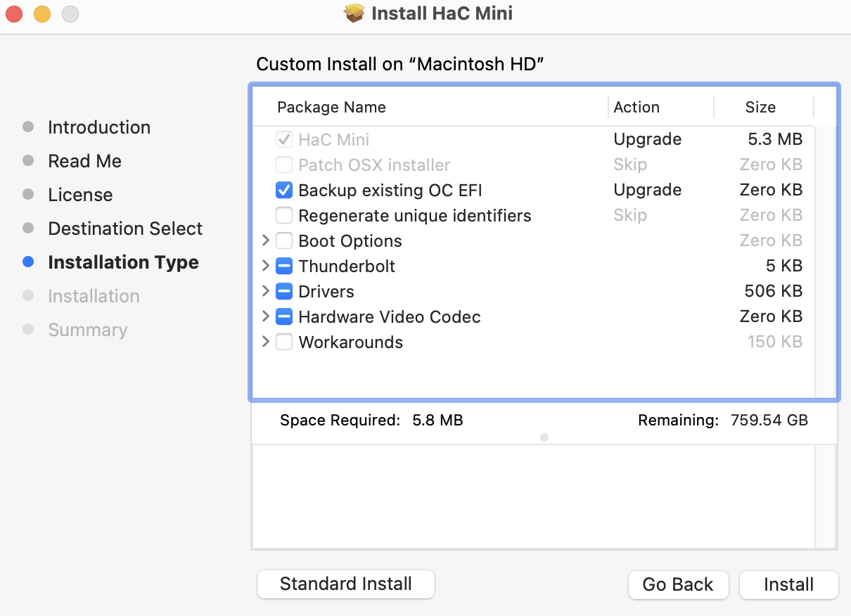Select the Destination Select step
The height and width of the screenshot is (616, 851).
[125, 229]
